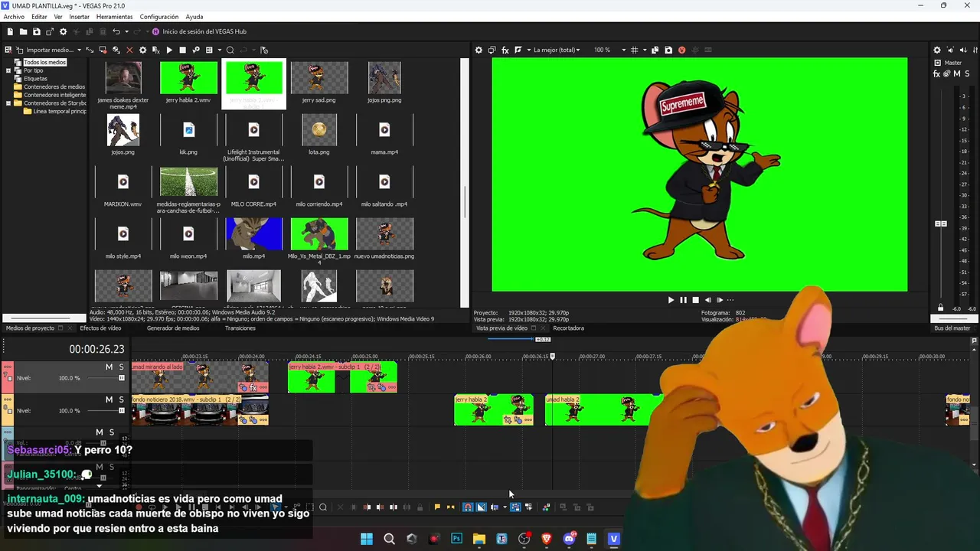
Task: Toggle split screen view in preview
Action: [519, 50]
